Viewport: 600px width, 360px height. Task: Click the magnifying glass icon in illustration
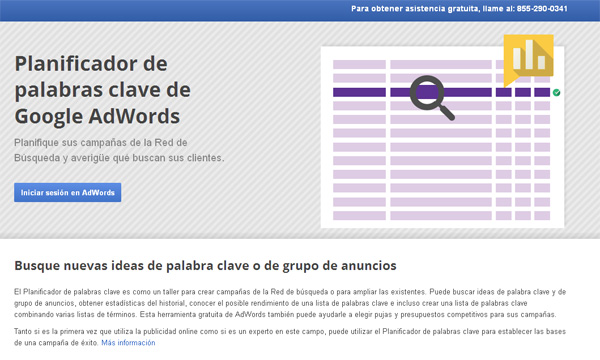[x=432, y=98]
